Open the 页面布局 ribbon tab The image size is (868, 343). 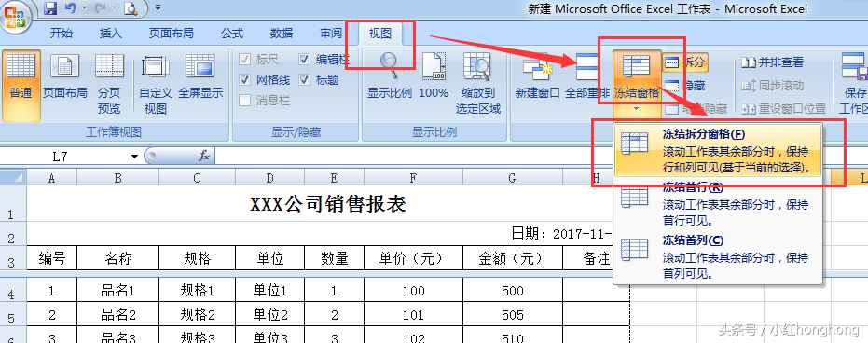click(x=171, y=34)
